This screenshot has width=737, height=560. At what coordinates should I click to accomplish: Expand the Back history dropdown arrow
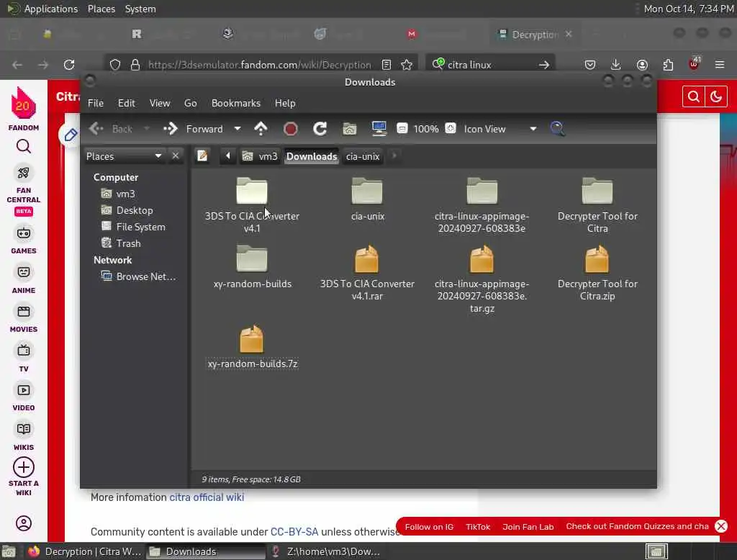(x=146, y=128)
